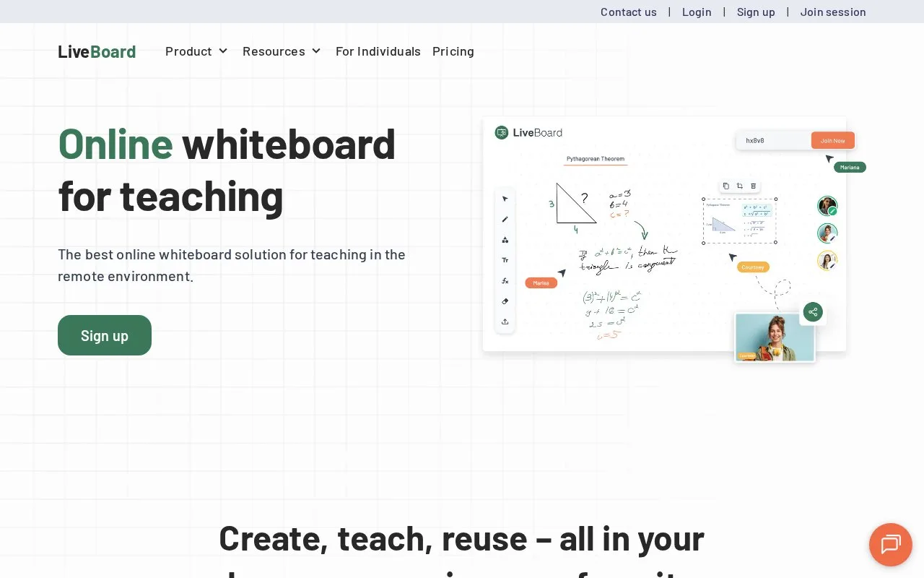Click the Courtney webcam thumbnail

coord(775,337)
